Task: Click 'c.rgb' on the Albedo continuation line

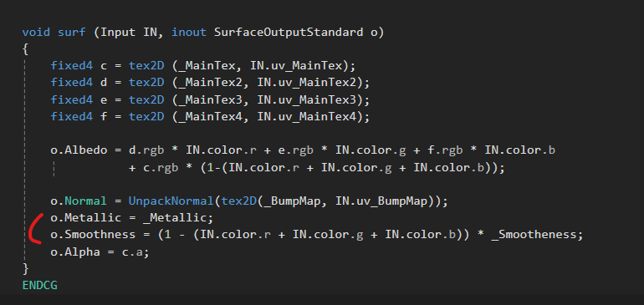Action: (161, 167)
